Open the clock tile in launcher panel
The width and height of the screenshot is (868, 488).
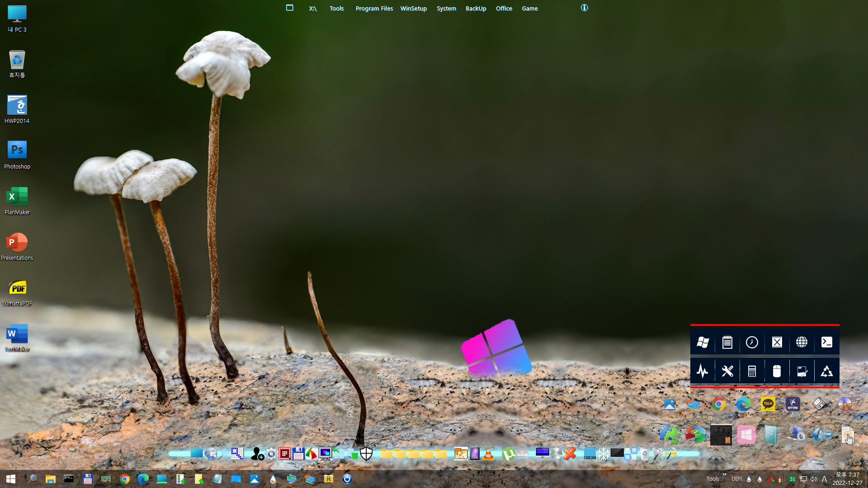click(752, 343)
